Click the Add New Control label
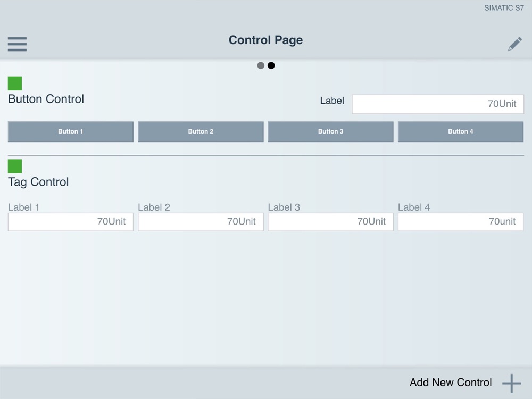This screenshot has height=399, width=532. pyautogui.click(x=451, y=383)
